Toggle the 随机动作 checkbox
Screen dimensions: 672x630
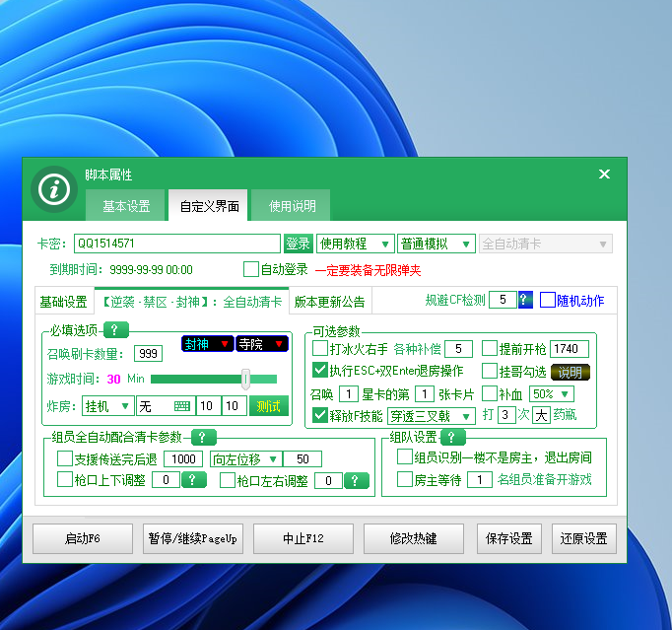point(548,300)
